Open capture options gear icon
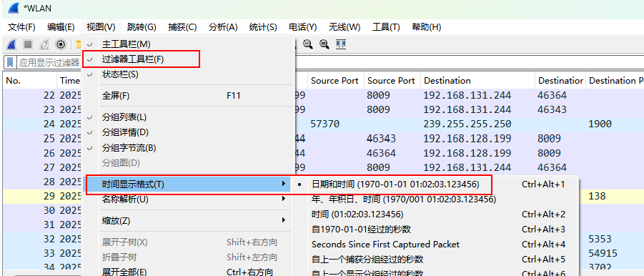The image size is (644, 276). [61, 44]
